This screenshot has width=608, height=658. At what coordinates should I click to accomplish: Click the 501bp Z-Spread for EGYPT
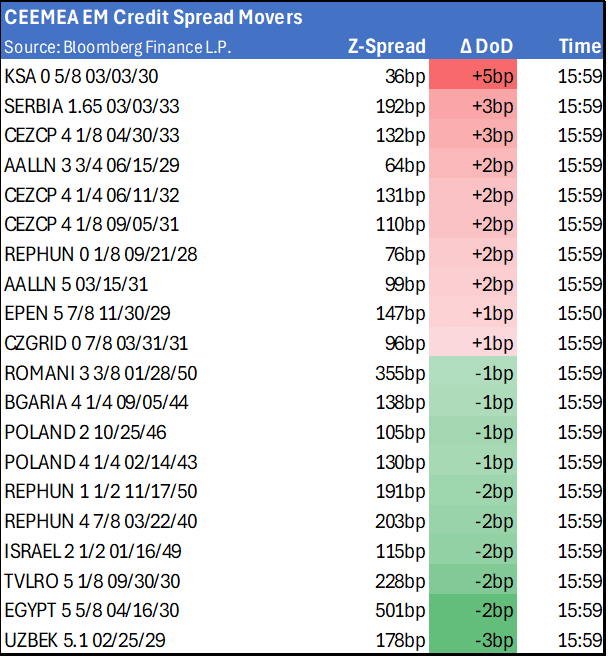coord(404,610)
